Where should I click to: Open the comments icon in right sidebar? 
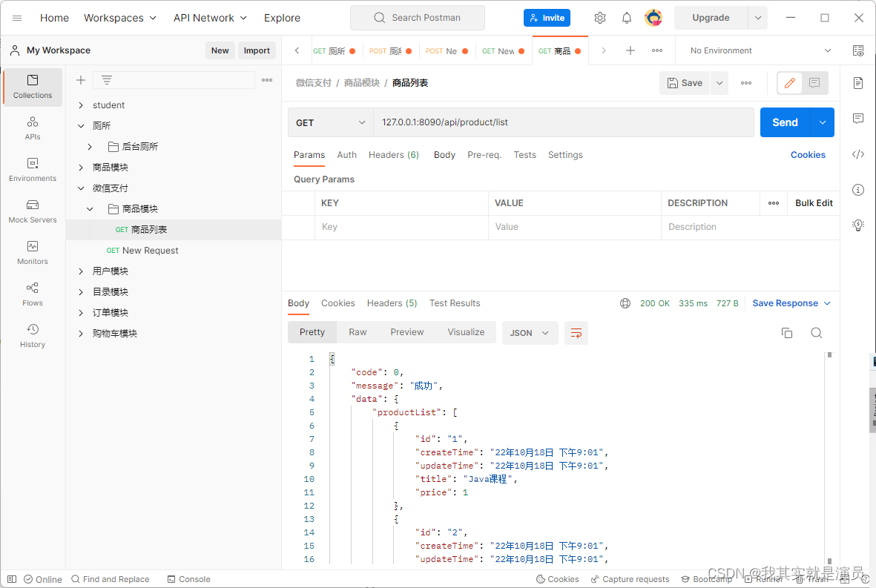coord(858,119)
